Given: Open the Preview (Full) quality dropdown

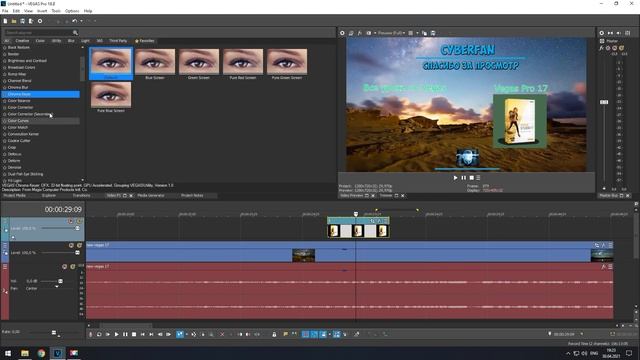Looking at the screenshot, I should pyautogui.click(x=391, y=33).
